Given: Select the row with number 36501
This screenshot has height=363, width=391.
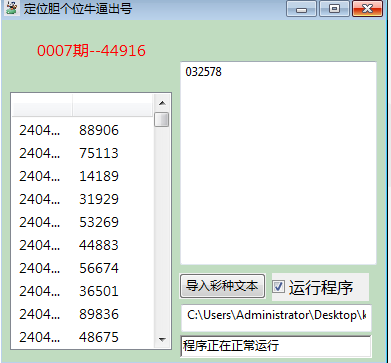Looking at the screenshot, I should 82,291.
